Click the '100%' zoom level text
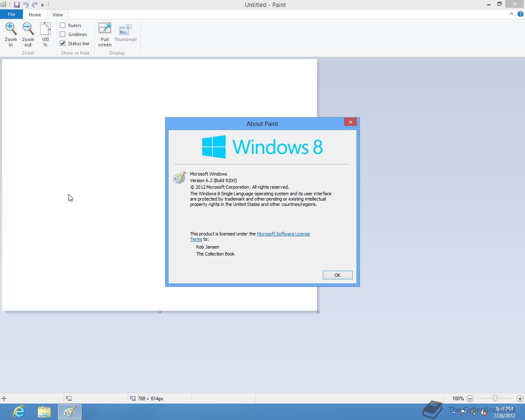This screenshot has width=525, height=420. tap(458, 398)
